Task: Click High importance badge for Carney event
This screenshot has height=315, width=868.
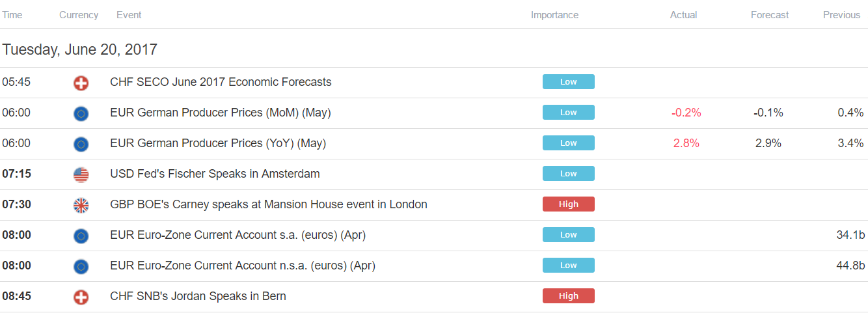Action: 568,204
